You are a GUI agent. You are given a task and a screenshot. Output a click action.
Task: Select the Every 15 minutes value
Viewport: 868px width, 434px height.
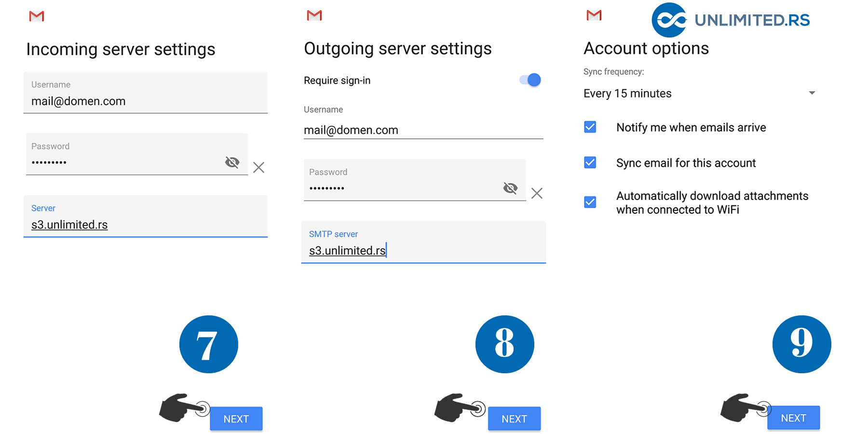pyautogui.click(x=627, y=94)
